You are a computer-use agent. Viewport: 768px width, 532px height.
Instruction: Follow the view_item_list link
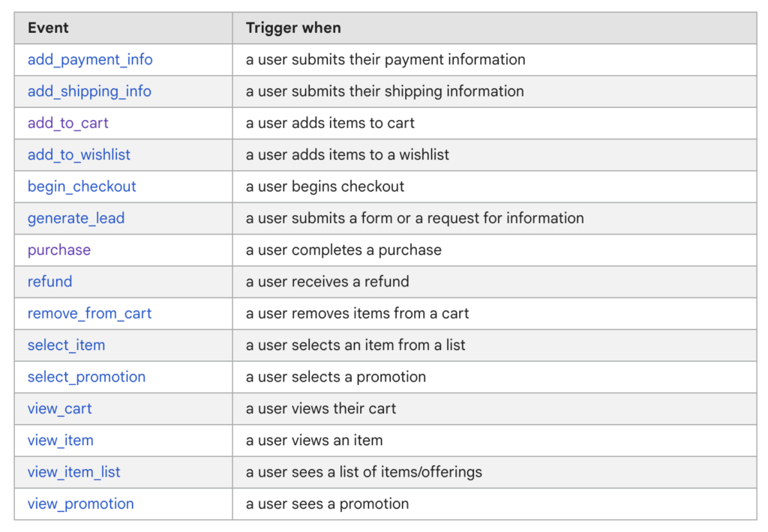point(73,472)
